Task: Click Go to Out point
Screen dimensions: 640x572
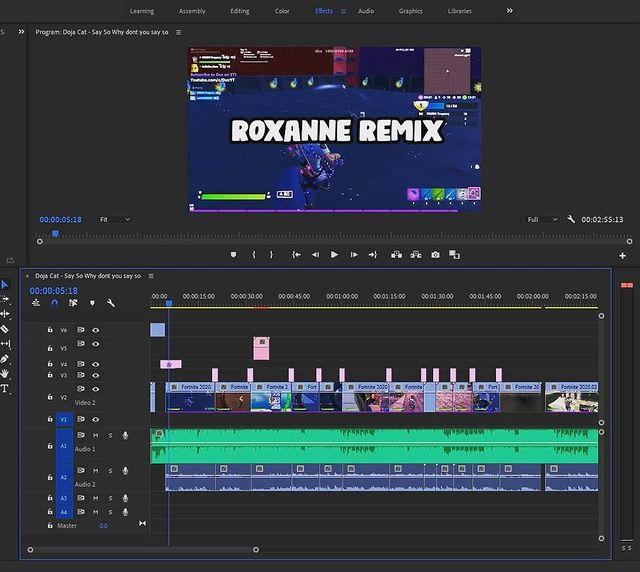Action: (x=373, y=255)
